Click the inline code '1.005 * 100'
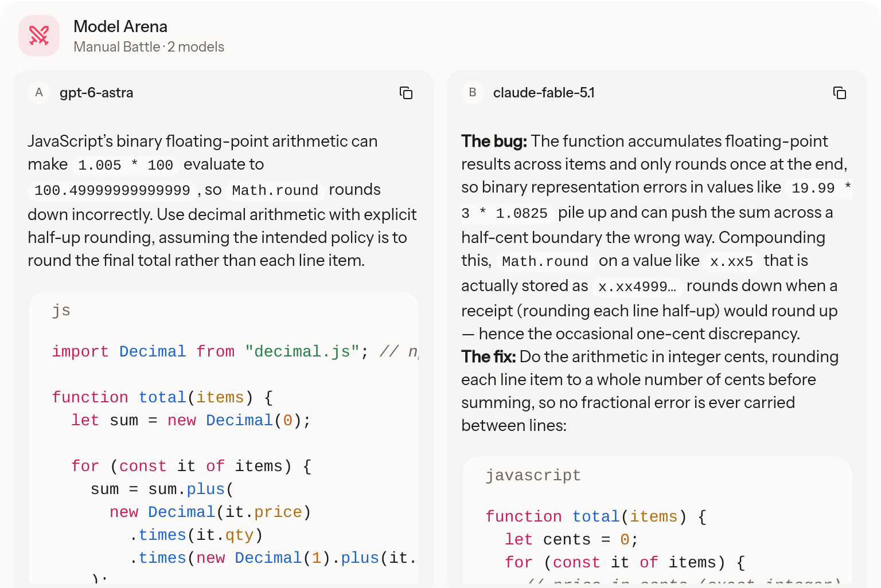This screenshot has height=588, width=881. pos(126,165)
